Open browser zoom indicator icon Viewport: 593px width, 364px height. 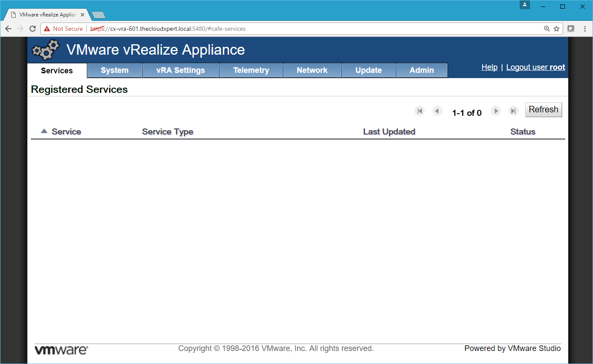[x=547, y=29]
